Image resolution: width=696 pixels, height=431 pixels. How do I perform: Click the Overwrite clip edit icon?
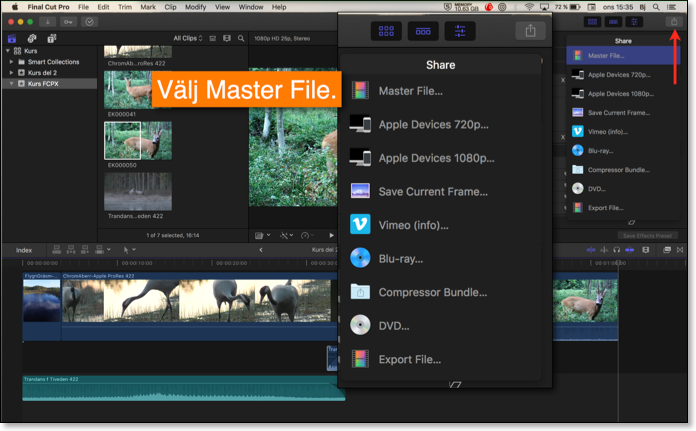(x=99, y=250)
